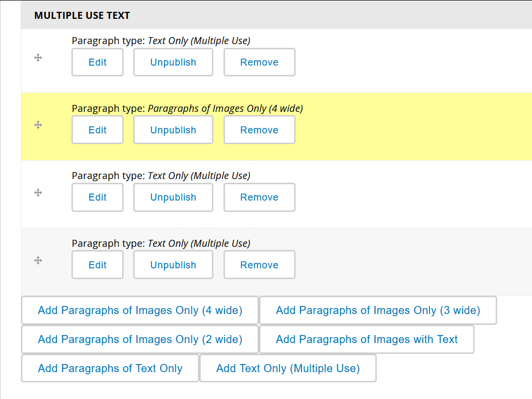Remove the first Text Only paragraph
Viewport: 532px width, 399px height.
pos(259,62)
